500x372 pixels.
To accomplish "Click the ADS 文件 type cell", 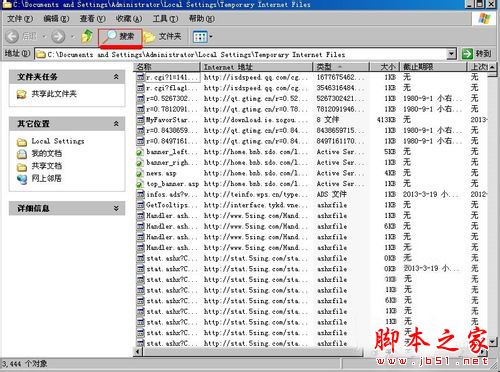I will 331,194.
